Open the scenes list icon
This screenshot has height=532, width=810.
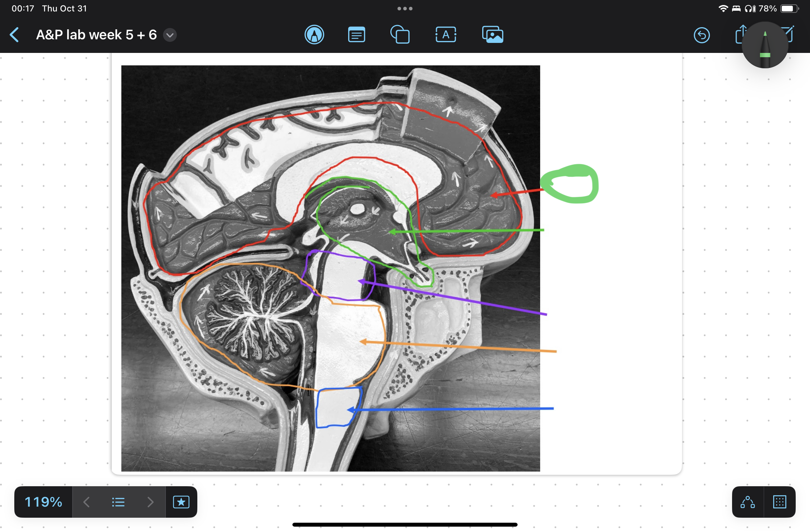(x=118, y=502)
